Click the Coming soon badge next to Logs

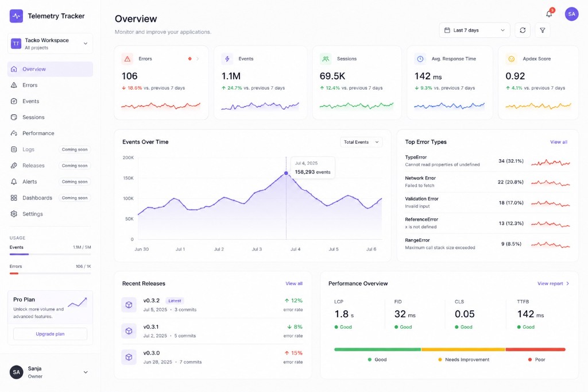click(x=75, y=149)
